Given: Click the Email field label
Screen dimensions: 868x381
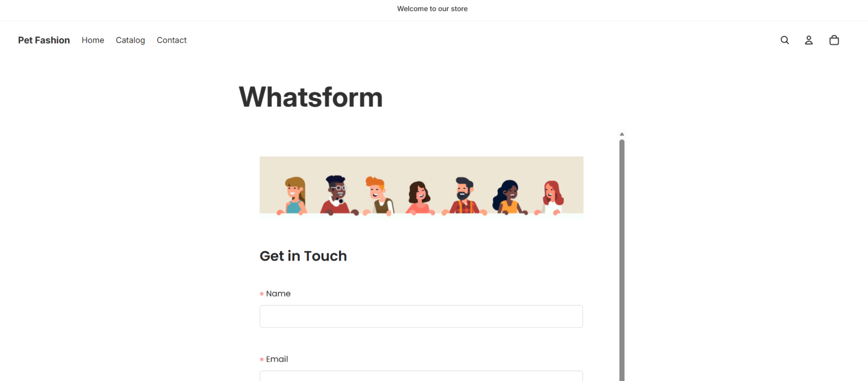Looking at the screenshot, I should (x=277, y=359).
